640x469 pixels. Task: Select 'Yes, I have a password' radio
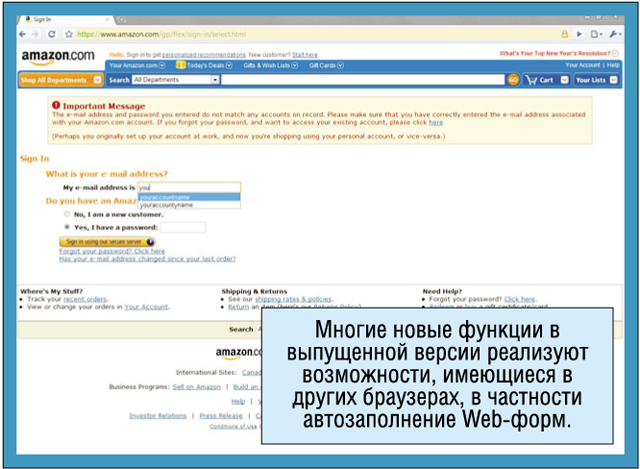tap(67, 227)
